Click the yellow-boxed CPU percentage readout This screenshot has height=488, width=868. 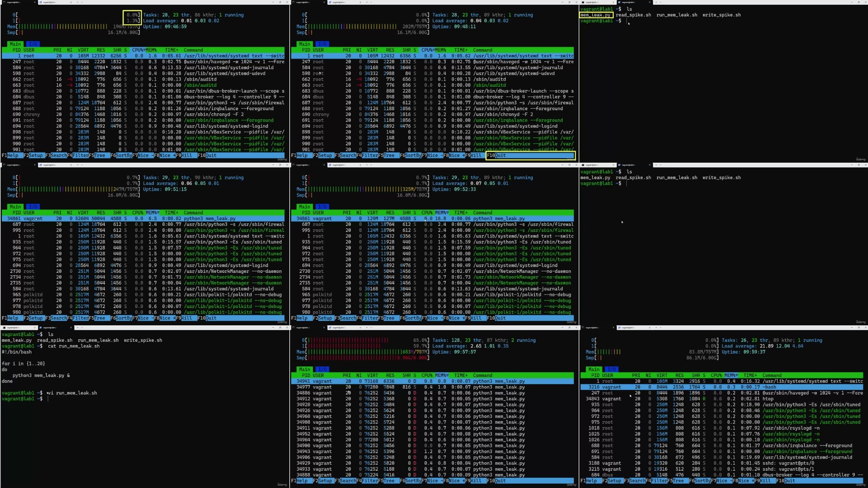pyautogui.click(x=132, y=18)
